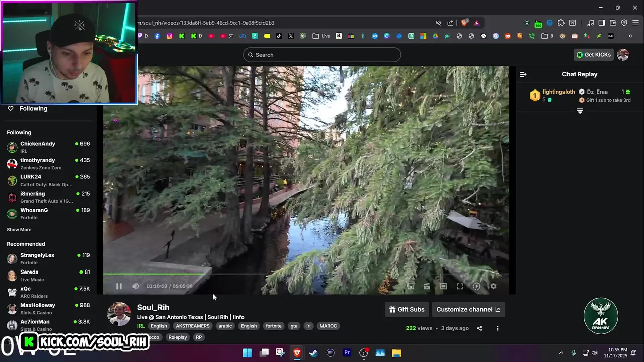The width and height of the screenshot is (644, 362).
Task: Open iSmerling's channel from sidebar
Action: click(48, 197)
